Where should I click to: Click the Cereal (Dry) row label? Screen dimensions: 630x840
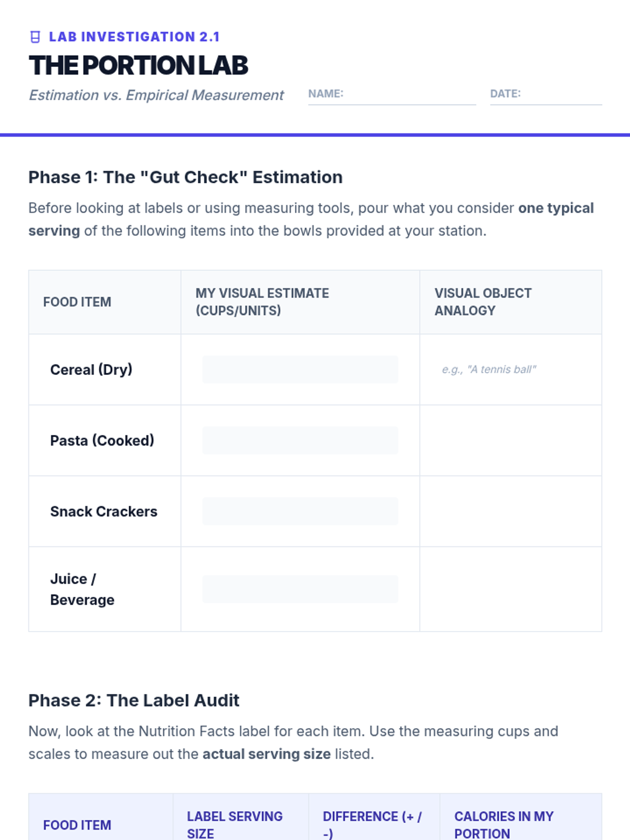coord(91,370)
